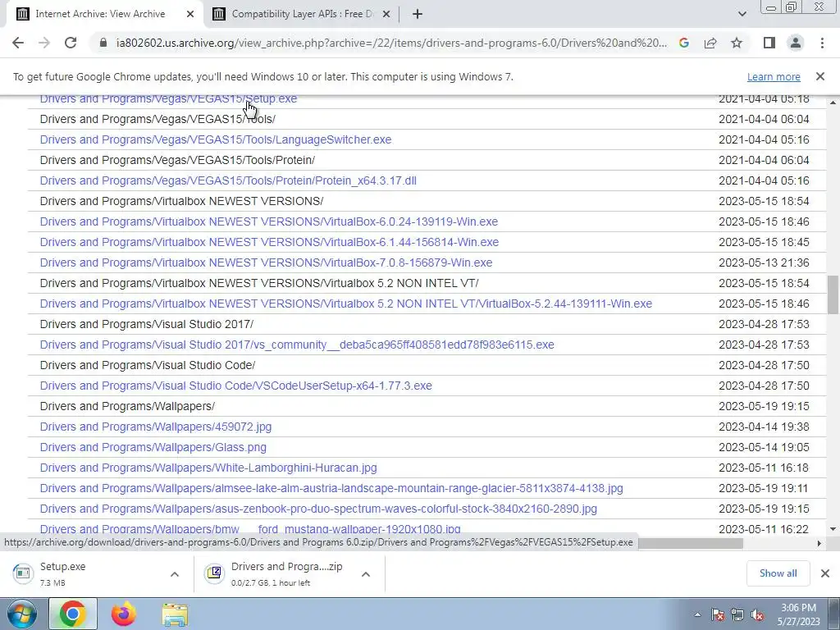Viewport: 840px width, 630px height.
Task: Dismiss the Chrome update notification bar
Action: [x=820, y=76]
